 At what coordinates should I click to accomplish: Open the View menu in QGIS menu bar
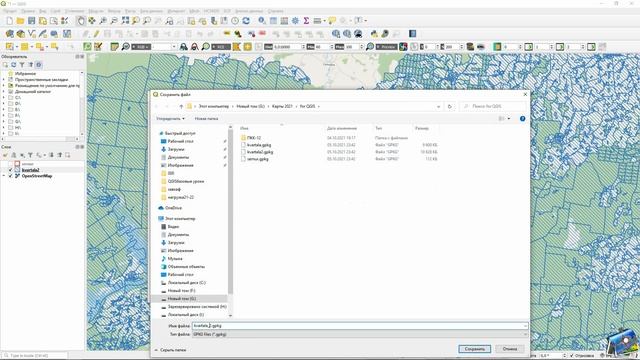pos(42,11)
